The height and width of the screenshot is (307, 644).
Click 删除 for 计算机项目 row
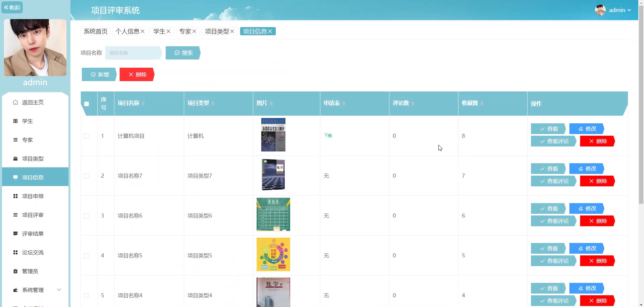[597, 141]
